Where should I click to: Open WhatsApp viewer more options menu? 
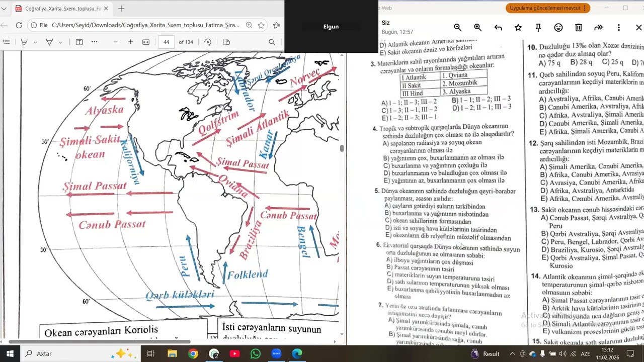[x=619, y=28]
